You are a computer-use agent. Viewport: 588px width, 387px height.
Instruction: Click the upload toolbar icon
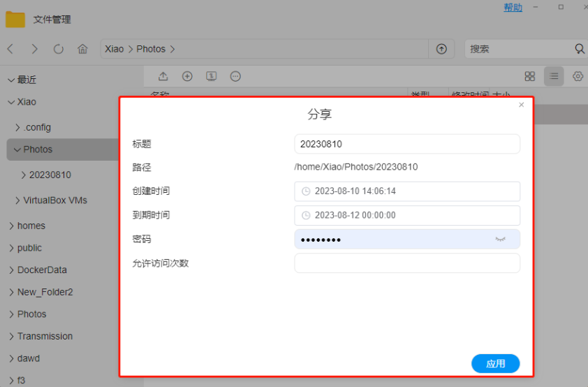163,76
